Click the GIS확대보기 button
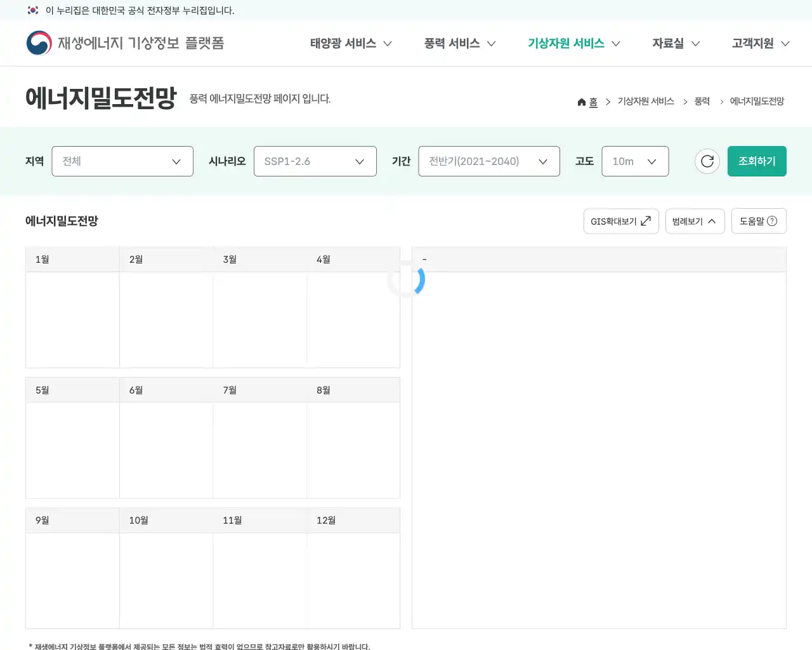812x650 pixels. point(620,221)
